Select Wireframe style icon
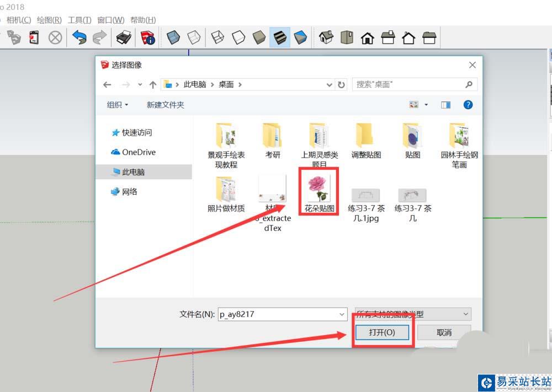Image resolution: width=552 pixels, height=392 pixels. coord(217,37)
